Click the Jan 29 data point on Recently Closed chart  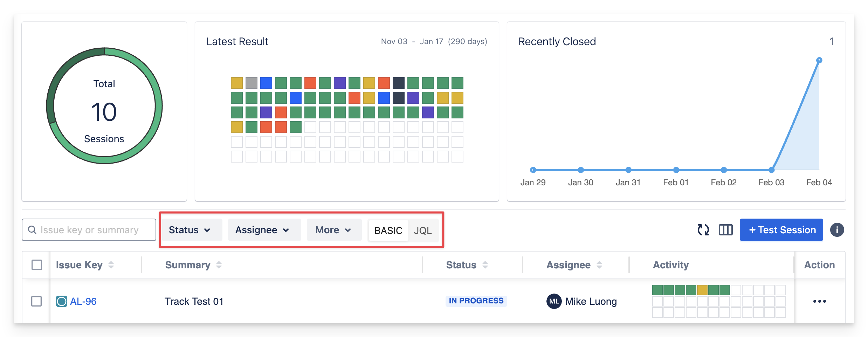[x=533, y=170]
